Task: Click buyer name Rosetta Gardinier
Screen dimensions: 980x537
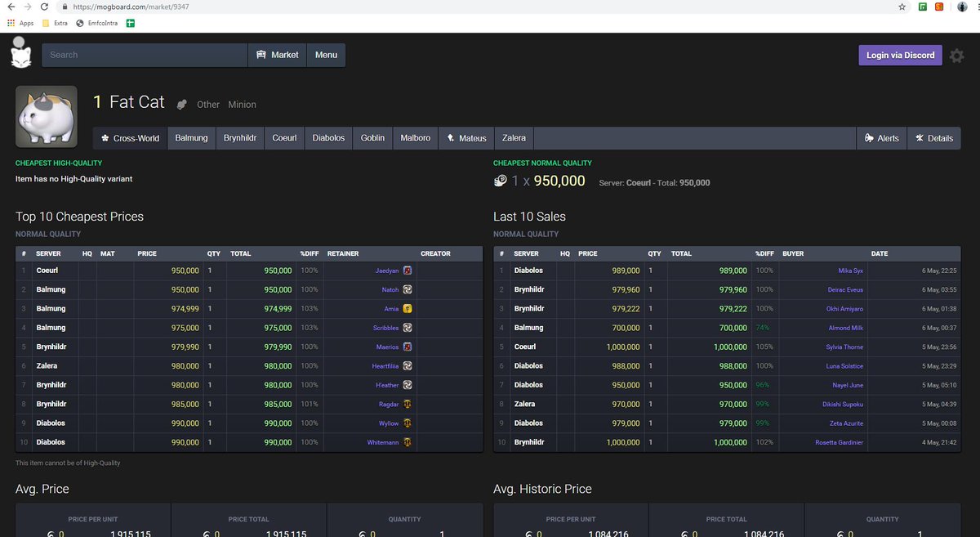Action: pyautogui.click(x=840, y=442)
